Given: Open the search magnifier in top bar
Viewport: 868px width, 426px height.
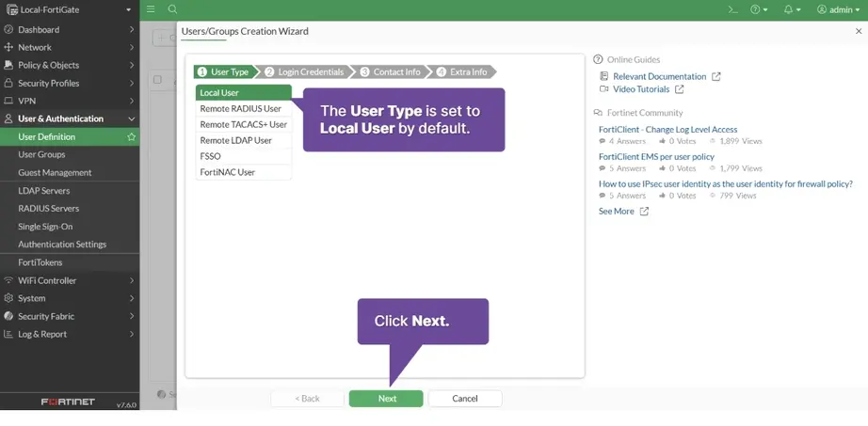Looking at the screenshot, I should click(x=172, y=9).
